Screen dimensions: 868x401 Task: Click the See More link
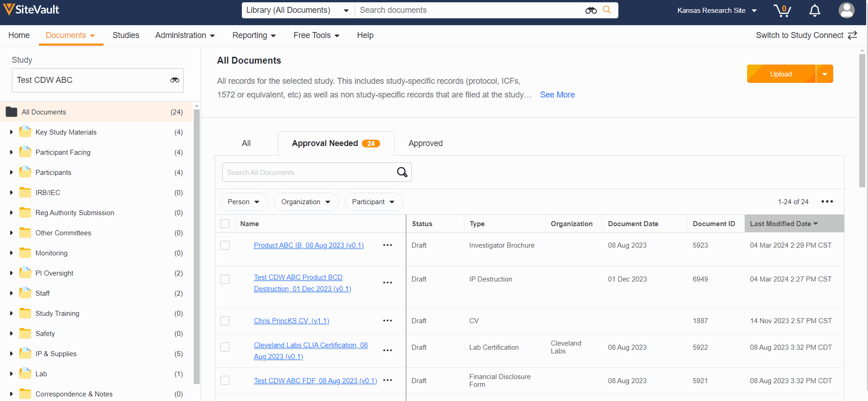click(x=557, y=95)
